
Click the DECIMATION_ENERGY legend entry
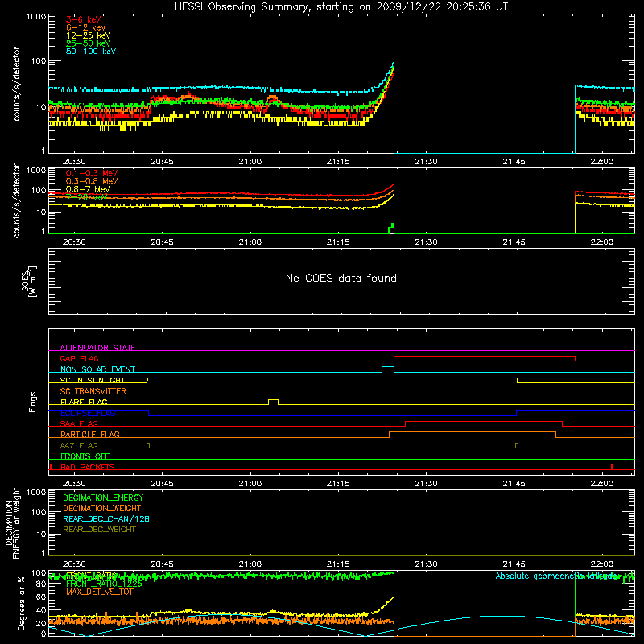coord(103,497)
